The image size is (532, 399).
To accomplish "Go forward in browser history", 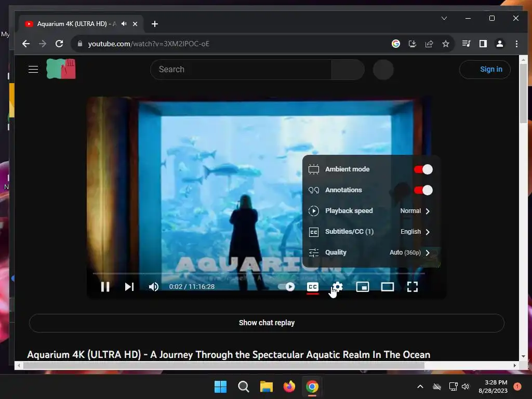I will coord(43,44).
